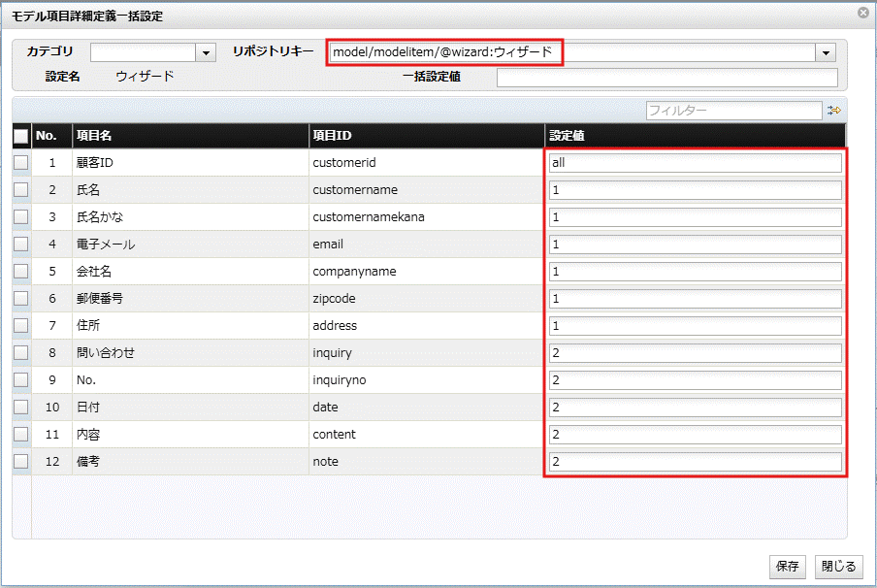The image size is (877, 588).
Task: Check the row for 電子メール
Action: [20, 244]
